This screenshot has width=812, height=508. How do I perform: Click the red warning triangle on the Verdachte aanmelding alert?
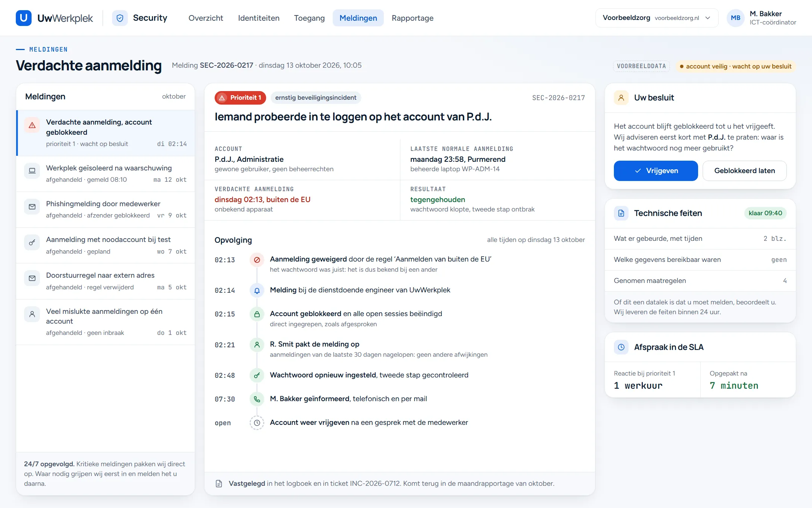click(32, 125)
